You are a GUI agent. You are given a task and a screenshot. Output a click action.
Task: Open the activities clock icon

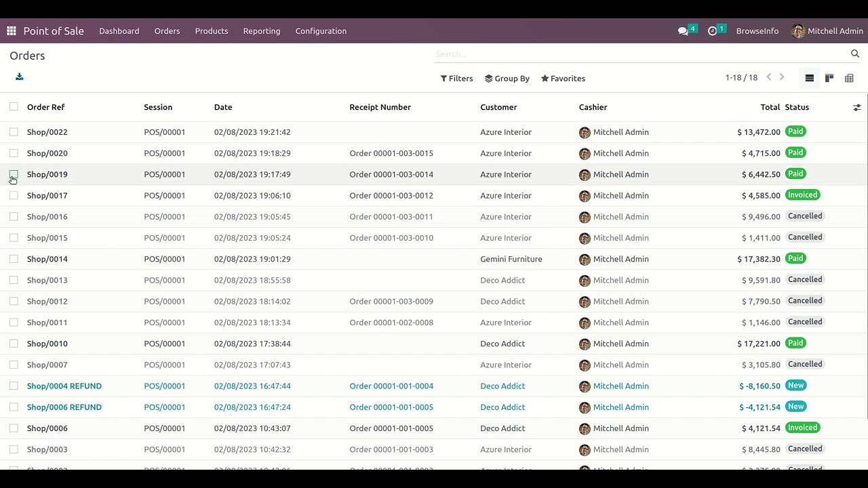712,31
